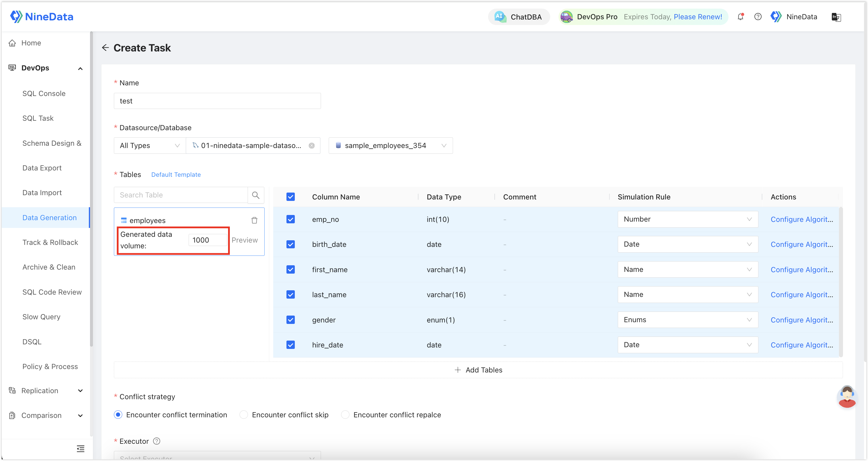The width and height of the screenshot is (868, 461).
Task: Select Encounter conflict termination radio
Action: click(x=118, y=414)
